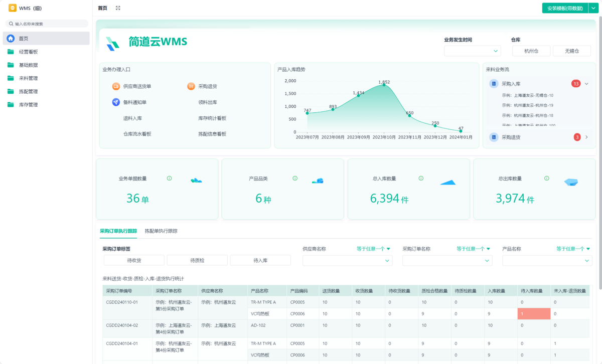Collapse the 采购入库 list chevron

pos(586,84)
